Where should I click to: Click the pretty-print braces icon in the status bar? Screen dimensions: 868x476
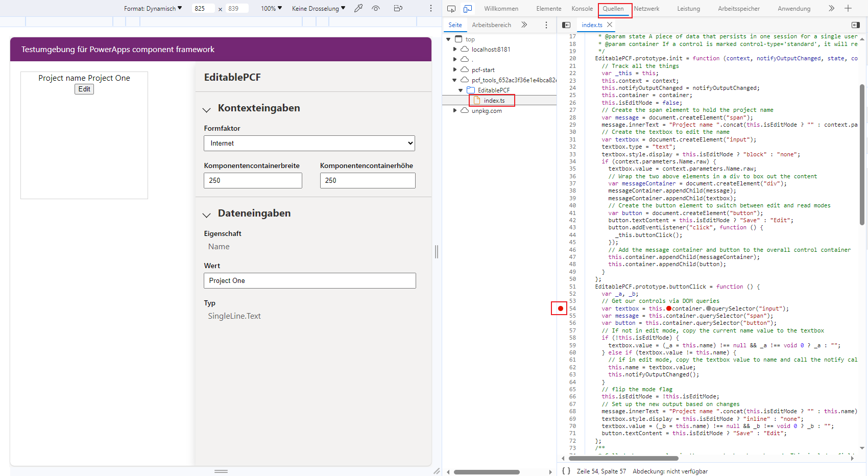click(x=566, y=471)
